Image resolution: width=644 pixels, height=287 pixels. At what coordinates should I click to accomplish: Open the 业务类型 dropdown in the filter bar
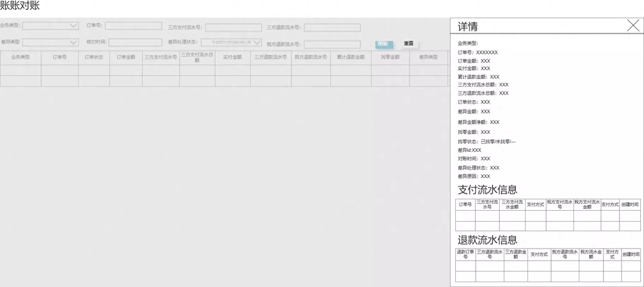click(51, 25)
